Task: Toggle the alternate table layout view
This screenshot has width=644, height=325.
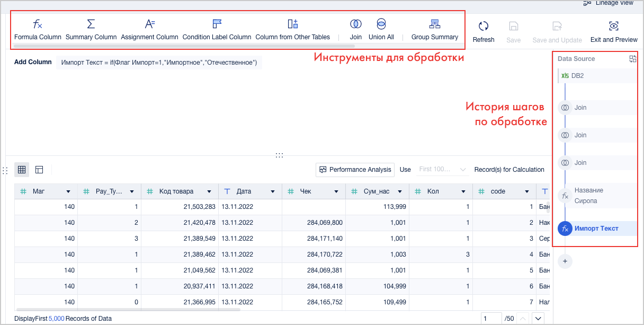Action: [x=39, y=170]
